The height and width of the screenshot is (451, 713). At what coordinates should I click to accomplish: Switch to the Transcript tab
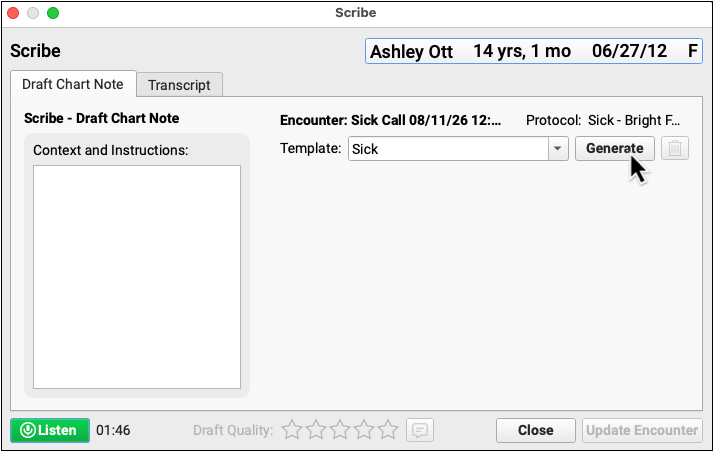point(179,85)
